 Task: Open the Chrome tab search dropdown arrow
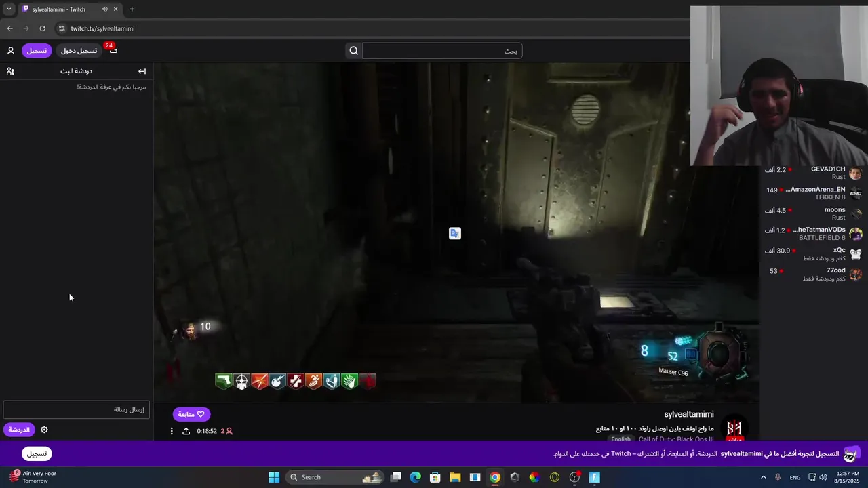tap(8, 9)
